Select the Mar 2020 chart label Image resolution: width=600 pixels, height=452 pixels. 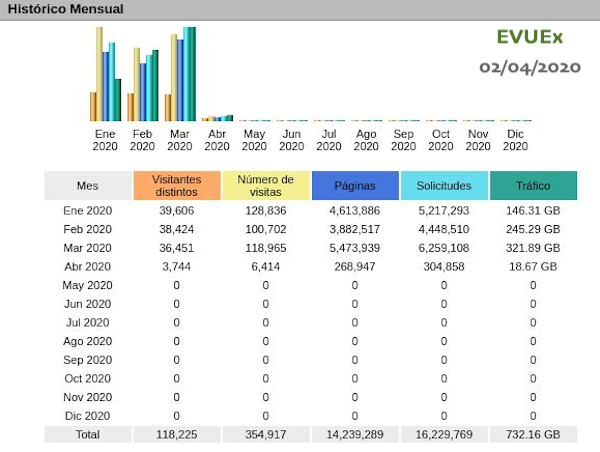179,140
